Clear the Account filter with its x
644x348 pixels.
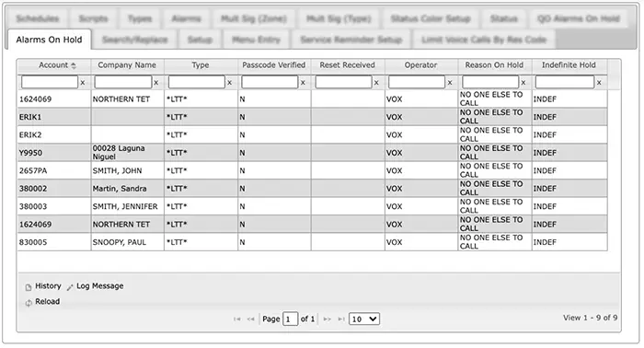[x=83, y=83]
